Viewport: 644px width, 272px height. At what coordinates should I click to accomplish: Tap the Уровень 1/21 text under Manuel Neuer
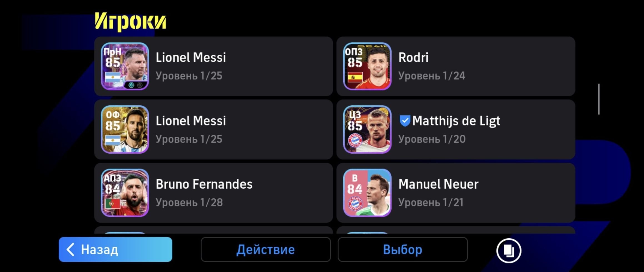point(431,203)
